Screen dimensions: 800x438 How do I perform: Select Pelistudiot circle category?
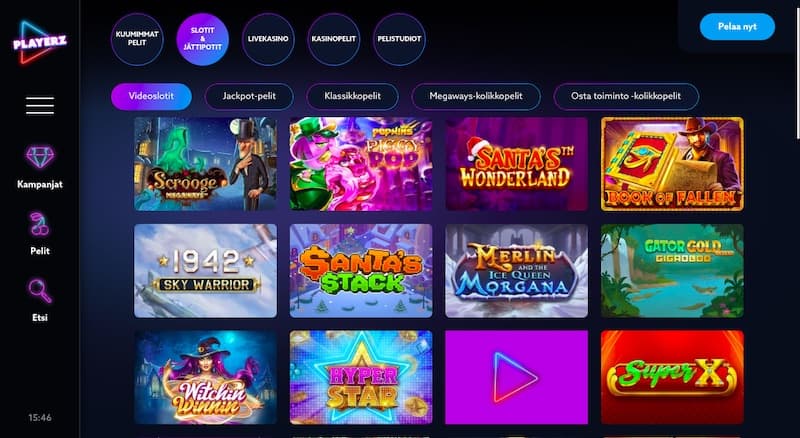pyautogui.click(x=399, y=39)
